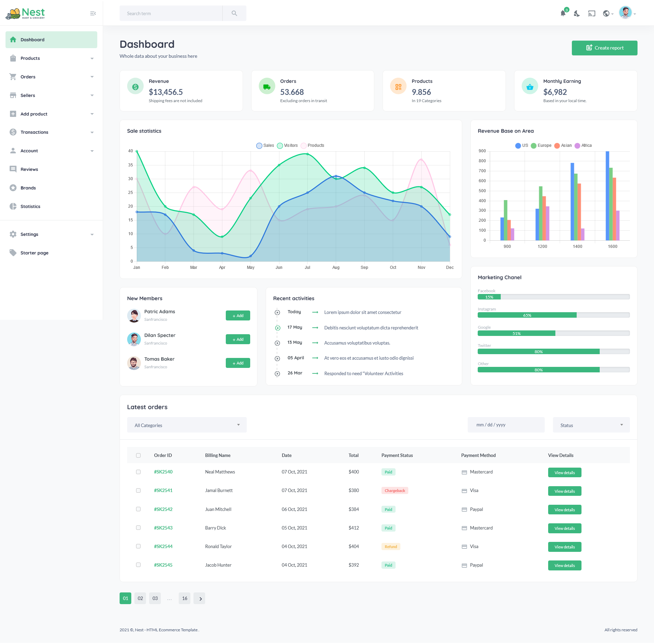Select all orders with header checkbox
Viewport: 654px width, 644px height.
[138, 456]
